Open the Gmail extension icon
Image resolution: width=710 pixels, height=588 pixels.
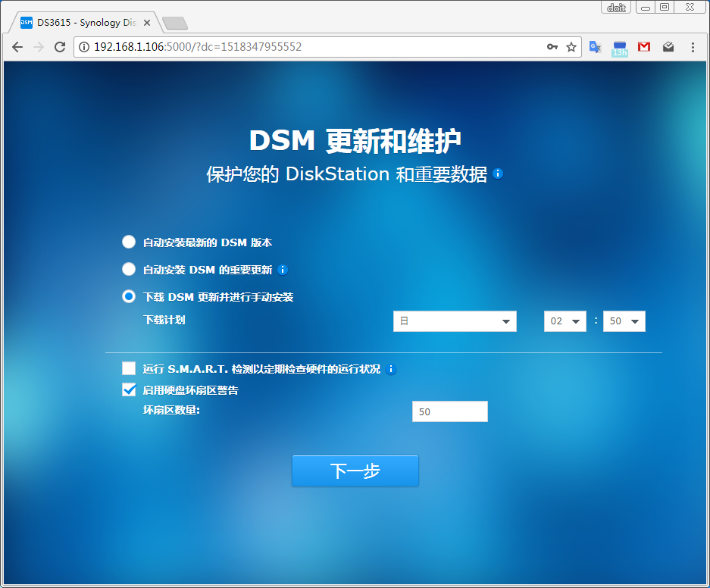tap(644, 47)
